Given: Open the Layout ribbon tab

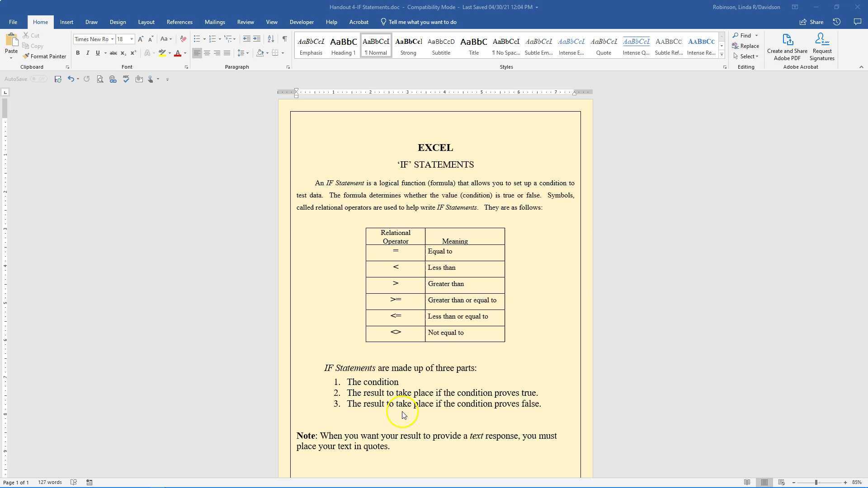Looking at the screenshot, I should 146,22.
